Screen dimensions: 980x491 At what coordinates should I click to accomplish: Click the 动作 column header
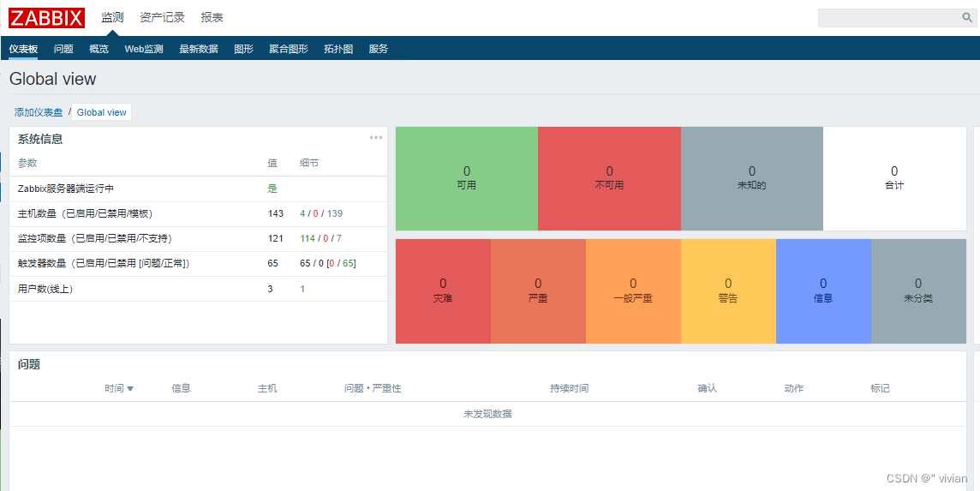[x=794, y=388]
